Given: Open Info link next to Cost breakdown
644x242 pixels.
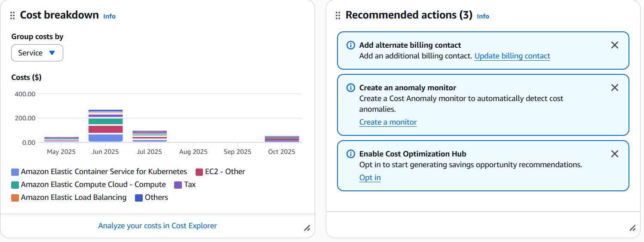Looking at the screenshot, I should click(109, 16).
